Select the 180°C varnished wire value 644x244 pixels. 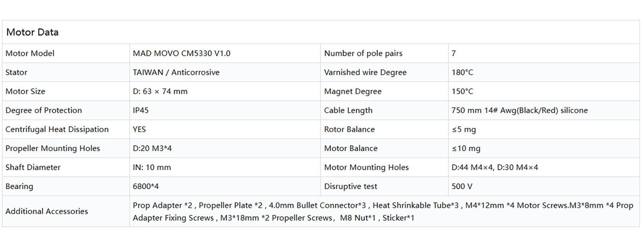click(x=462, y=72)
